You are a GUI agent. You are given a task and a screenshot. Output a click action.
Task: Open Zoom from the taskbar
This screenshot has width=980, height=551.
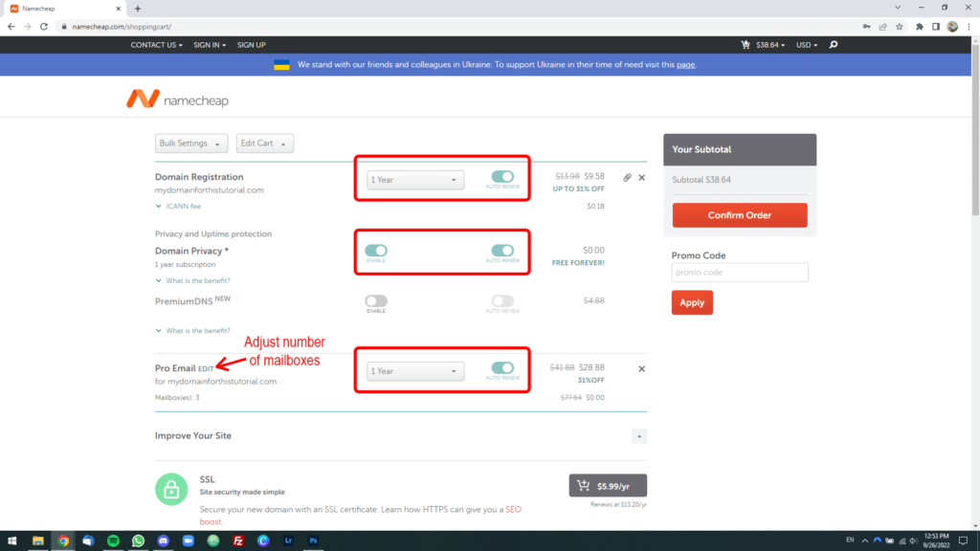coord(189,540)
